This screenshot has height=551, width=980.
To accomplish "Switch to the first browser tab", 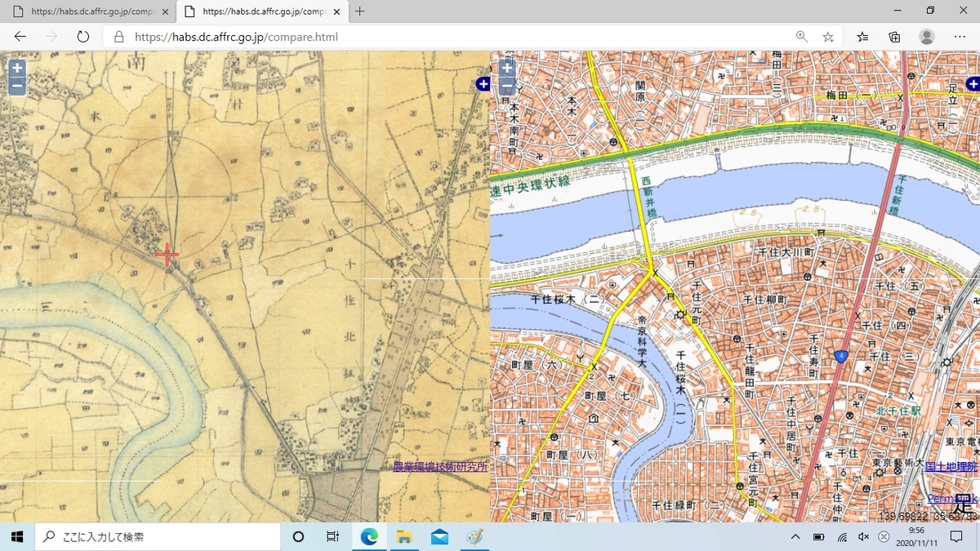I will (90, 11).
